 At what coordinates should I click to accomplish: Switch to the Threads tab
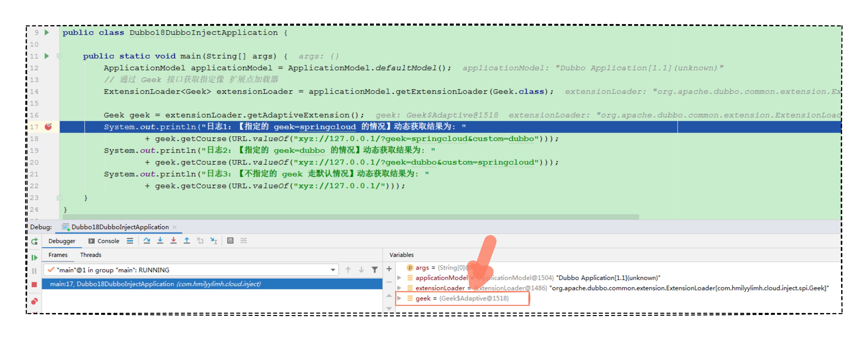[x=91, y=255]
